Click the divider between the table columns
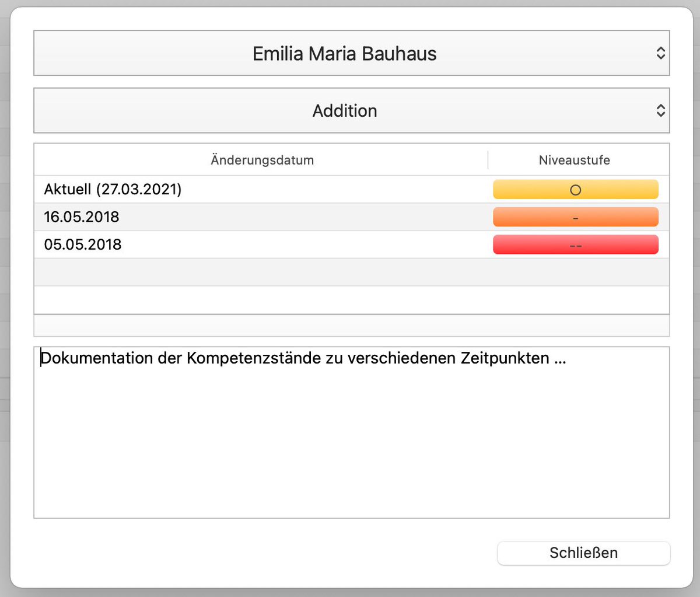This screenshot has width=700, height=597. [x=488, y=160]
